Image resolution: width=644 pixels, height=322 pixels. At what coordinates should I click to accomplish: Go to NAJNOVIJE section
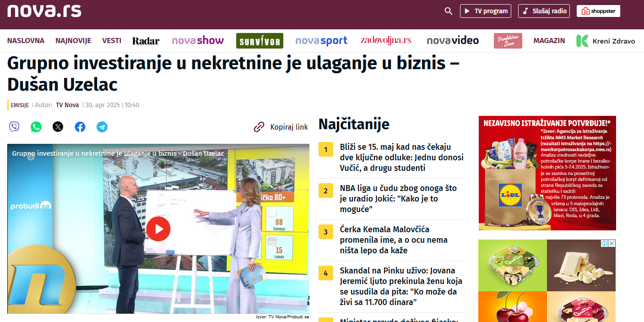click(73, 41)
